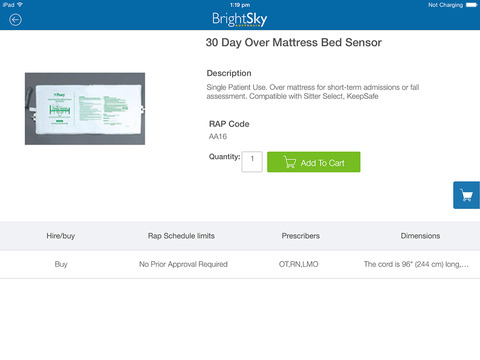The width and height of the screenshot is (480, 360).
Task: Expand the truncated cord dimensions text
Action: point(416,264)
